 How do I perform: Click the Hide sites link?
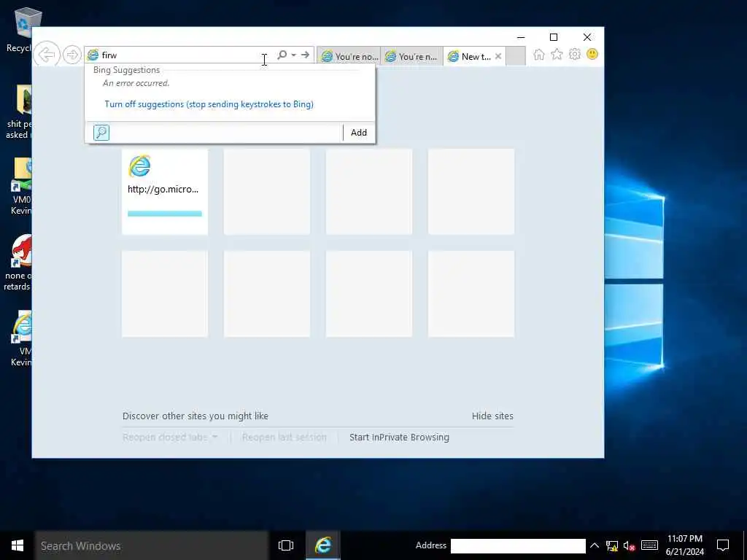[x=492, y=416]
